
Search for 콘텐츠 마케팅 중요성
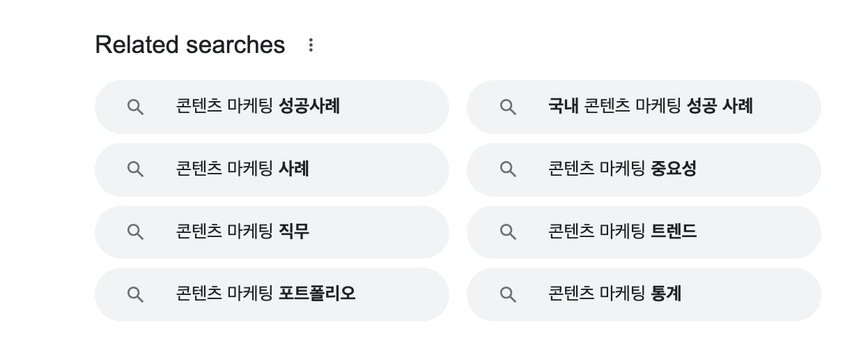[x=622, y=169]
